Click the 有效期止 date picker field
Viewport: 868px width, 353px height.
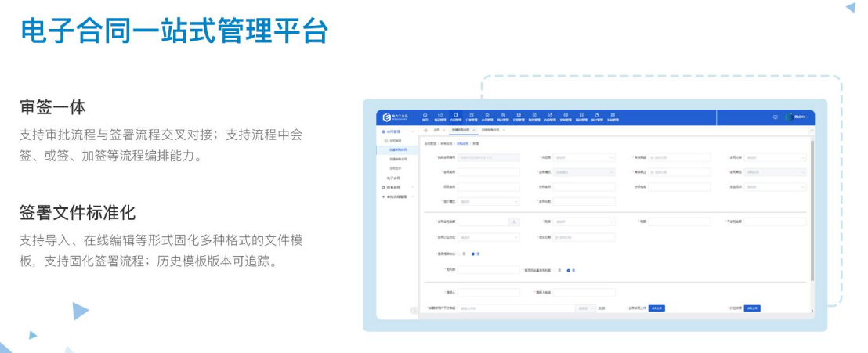pos(679,173)
